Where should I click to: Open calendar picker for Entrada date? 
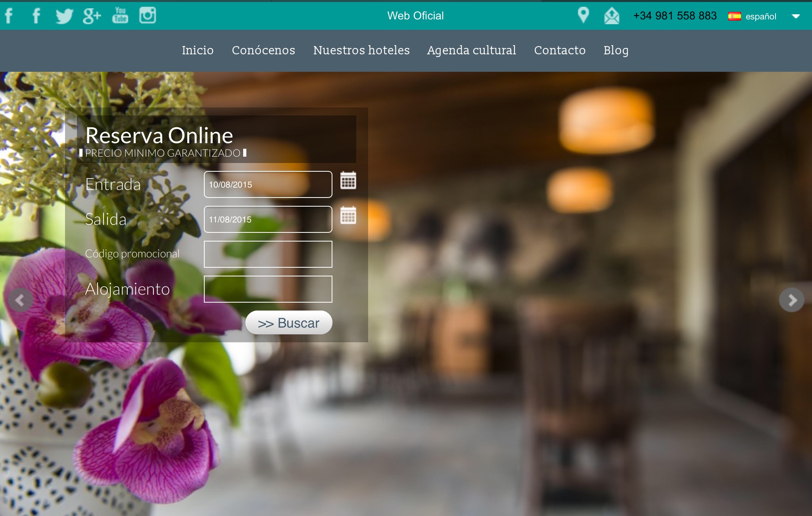pyautogui.click(x=348, y=180)
